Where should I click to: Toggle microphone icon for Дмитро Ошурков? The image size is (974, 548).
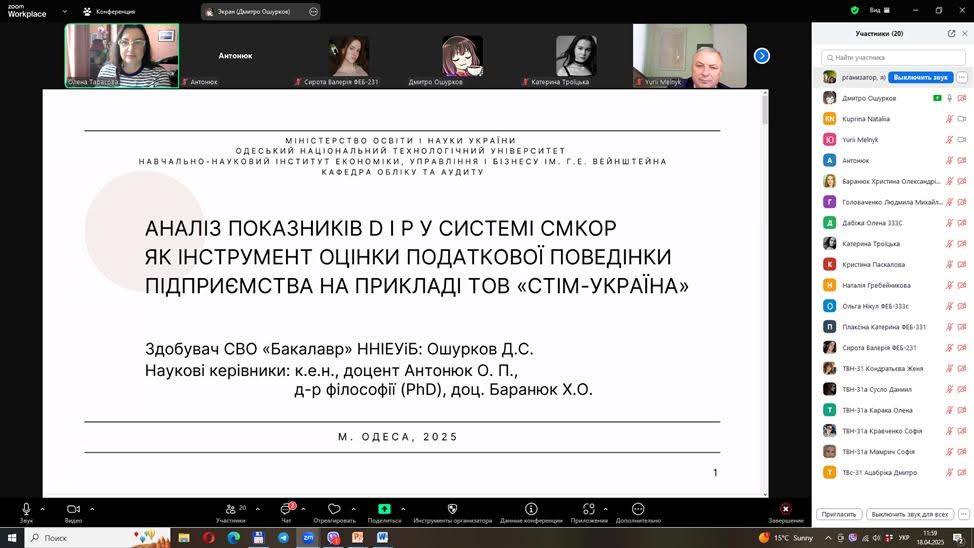(949, 98)
